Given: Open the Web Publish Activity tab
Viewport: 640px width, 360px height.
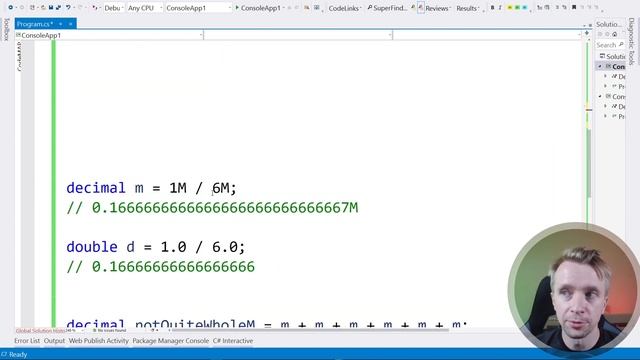Looking at the screenshot, I should click(98, 341).
